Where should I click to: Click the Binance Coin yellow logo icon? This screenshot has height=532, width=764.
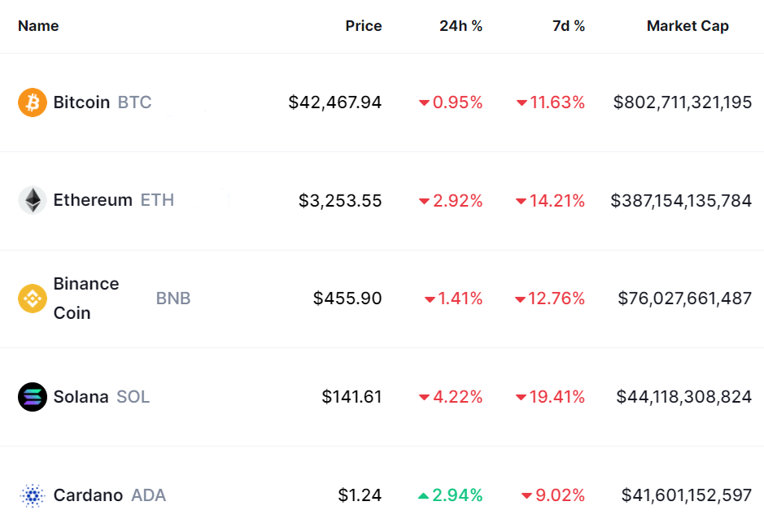tap(33, 299)
